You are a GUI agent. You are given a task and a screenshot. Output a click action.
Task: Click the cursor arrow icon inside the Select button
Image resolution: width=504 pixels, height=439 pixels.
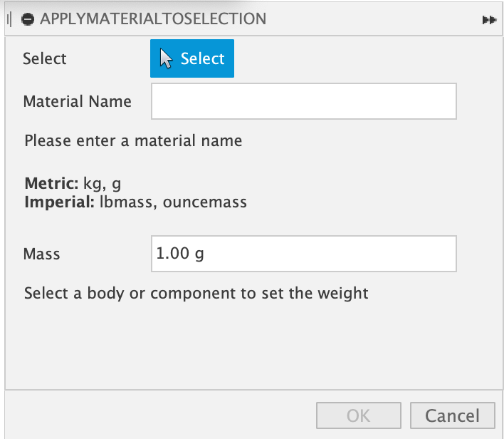pyautogui.click(x=167, y=58)
